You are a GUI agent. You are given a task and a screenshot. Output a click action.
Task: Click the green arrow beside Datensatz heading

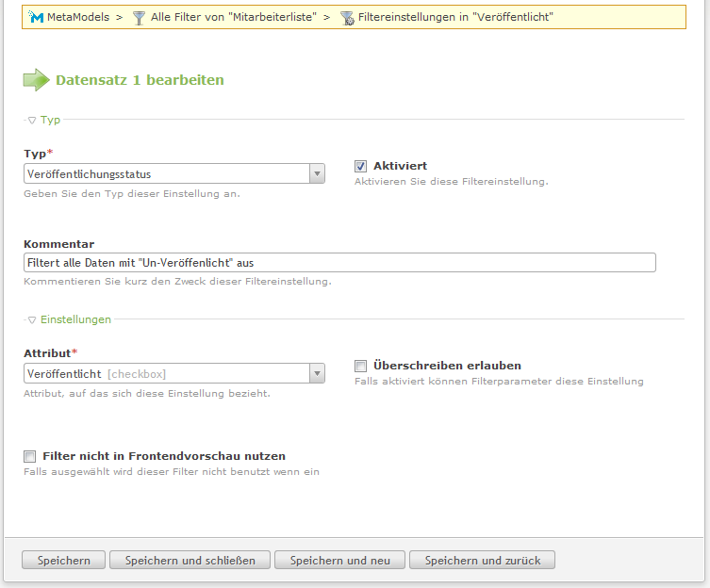pos(36,80)
